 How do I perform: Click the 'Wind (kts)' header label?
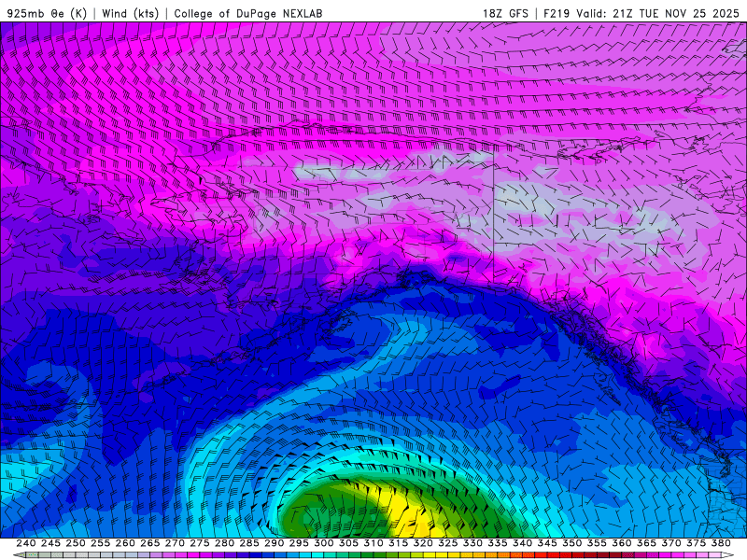(x=130, y=13)
